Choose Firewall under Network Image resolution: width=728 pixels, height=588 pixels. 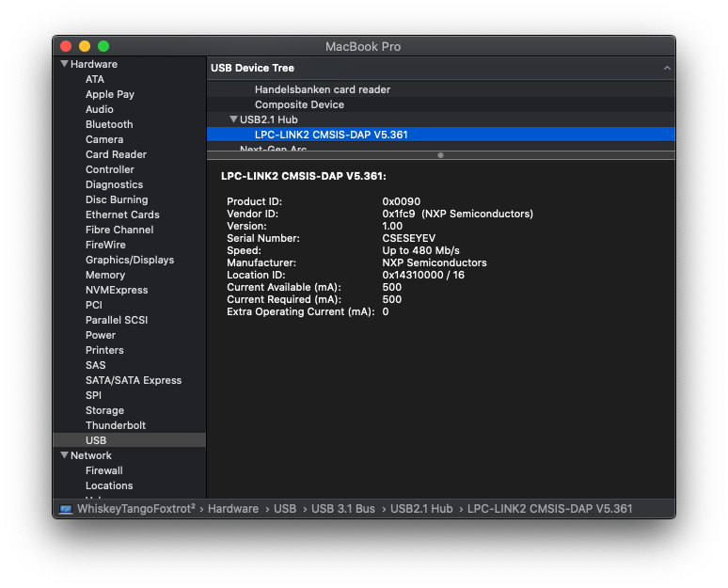pyautogui.click(x=104, y=470)
